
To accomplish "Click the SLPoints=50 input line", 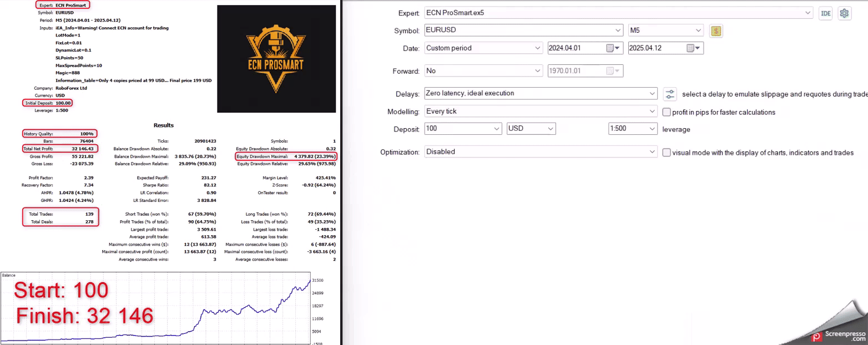I will pyautogui.click(x=69, y=58).
